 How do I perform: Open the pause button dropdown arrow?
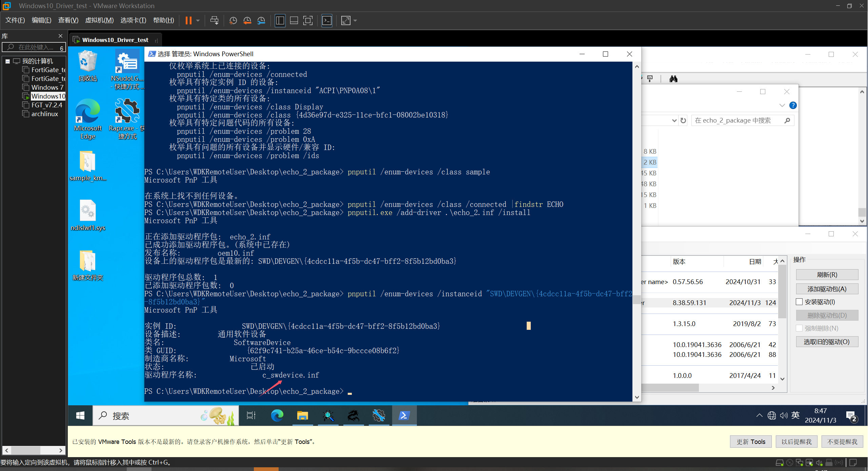[x=198, y=20]
